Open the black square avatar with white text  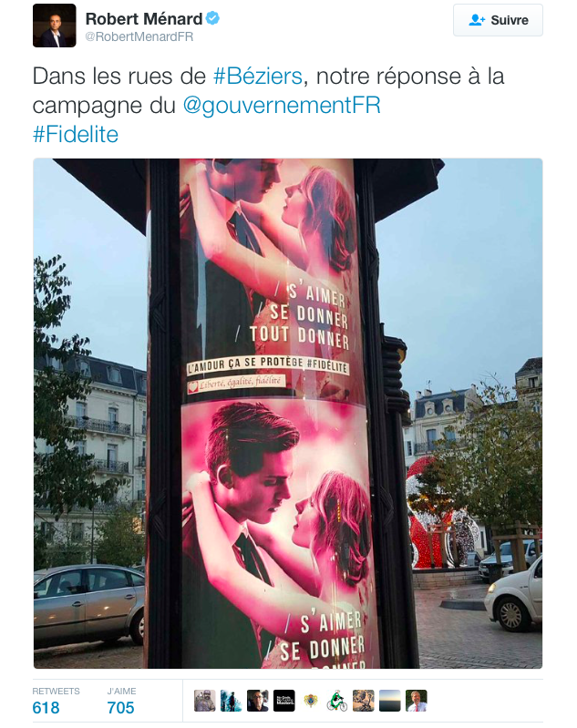click(x=283, y=701)
